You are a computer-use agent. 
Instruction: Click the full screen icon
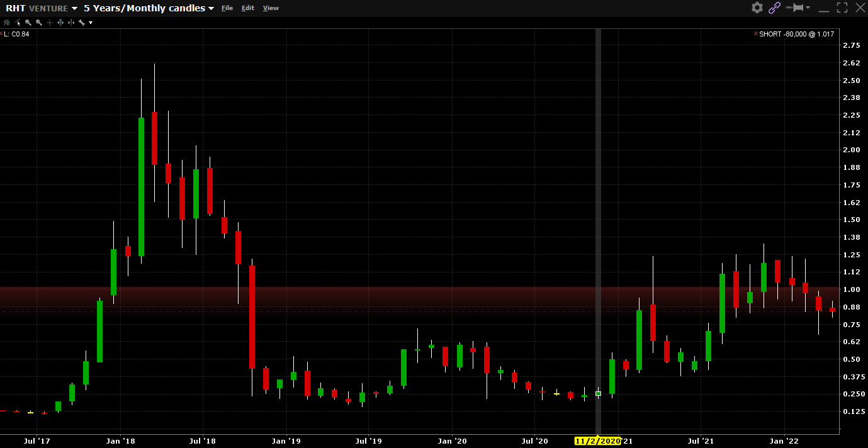pyautogui.click(x=843, y=8)
